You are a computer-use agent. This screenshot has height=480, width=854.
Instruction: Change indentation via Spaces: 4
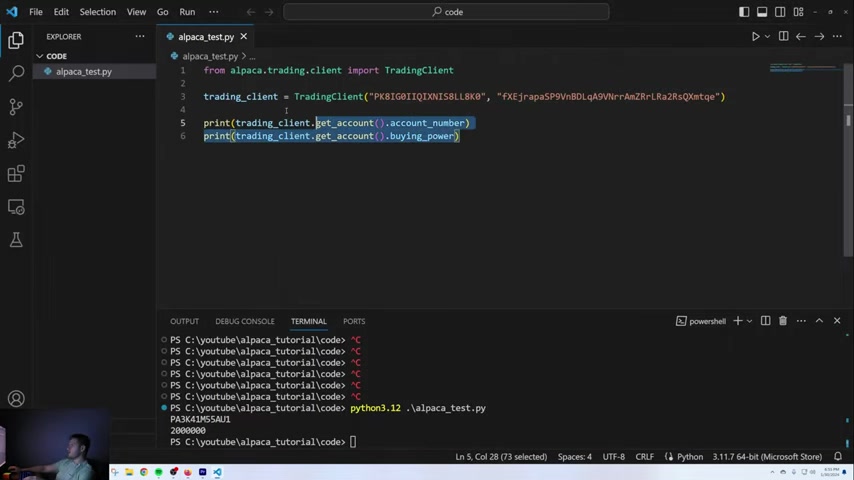point(575,457)
